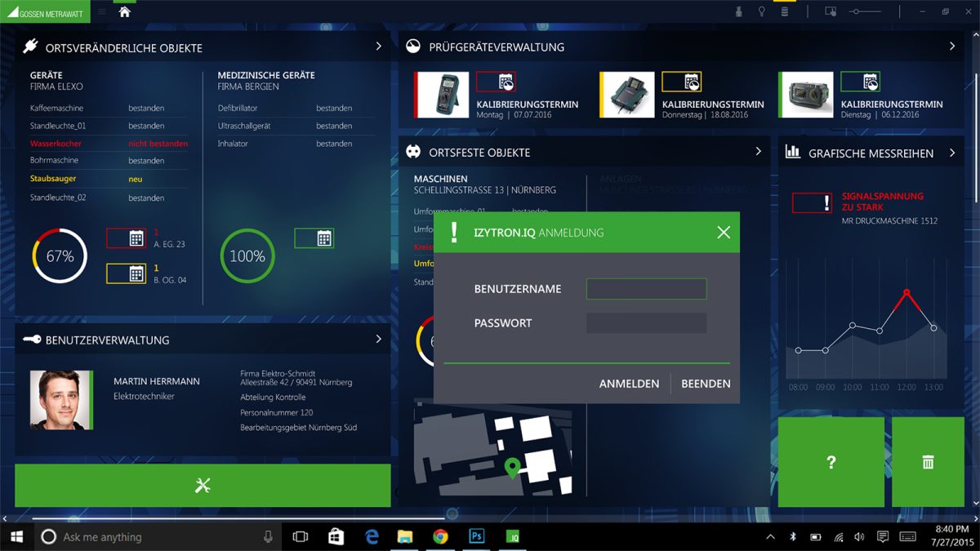
Task: Click the green calendar icon under medical devices
Action: [314, 238]
